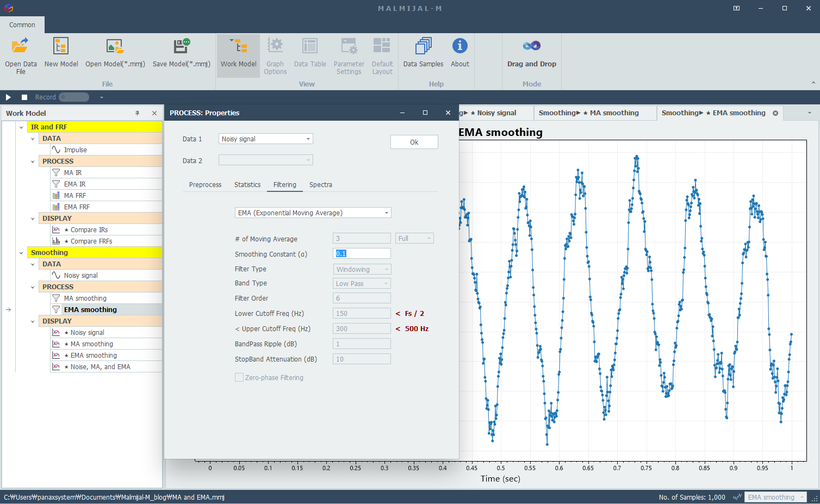Select the Common ribbon tab
Viewport: 820px width, 504px height.
(22, 24)
